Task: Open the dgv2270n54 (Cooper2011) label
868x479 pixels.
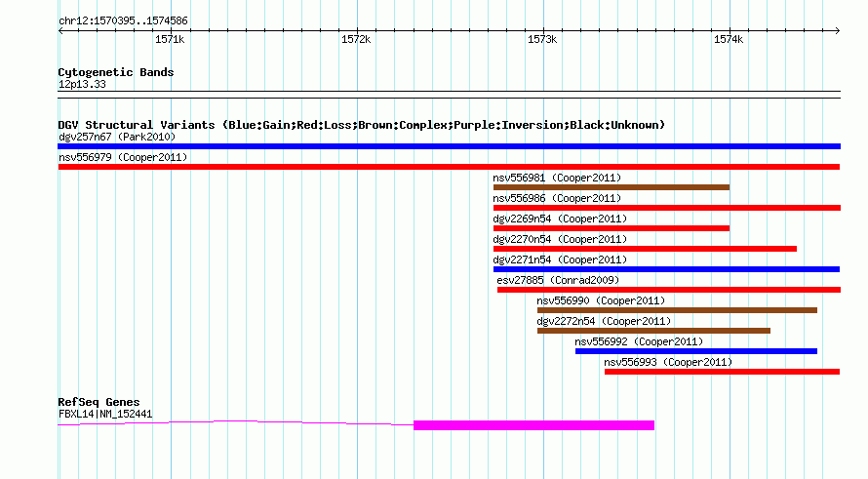Action: [x=560, y=239]
